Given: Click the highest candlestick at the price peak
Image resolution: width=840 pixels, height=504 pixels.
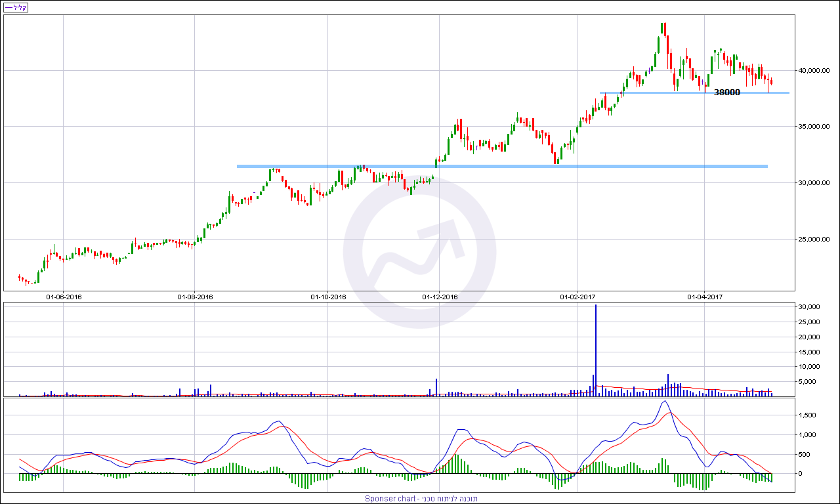Looking at the screenshot, I should pos(665,30).
